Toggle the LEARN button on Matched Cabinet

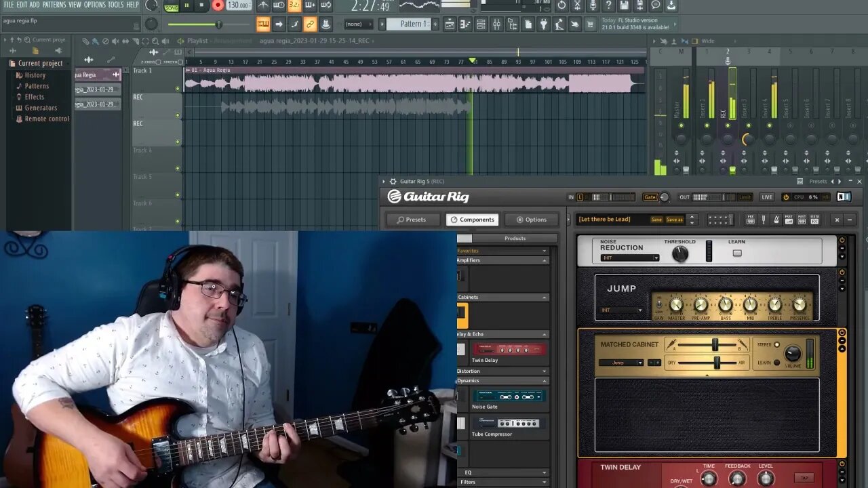(x=777, y=363)
